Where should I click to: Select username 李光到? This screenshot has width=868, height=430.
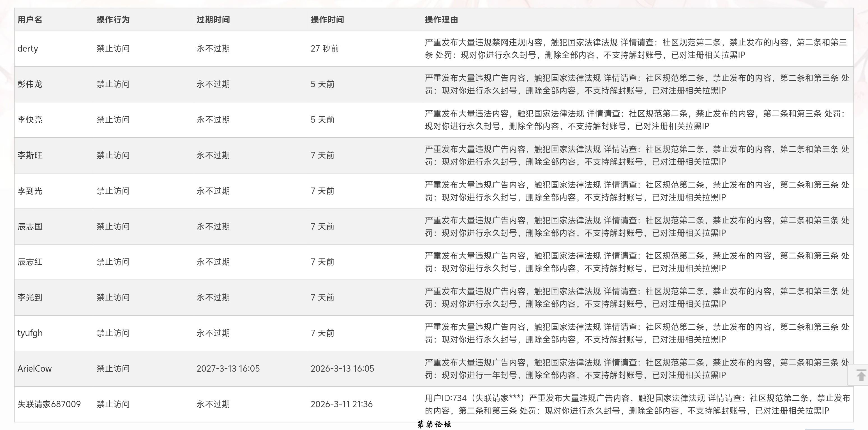tap(30, 298)
